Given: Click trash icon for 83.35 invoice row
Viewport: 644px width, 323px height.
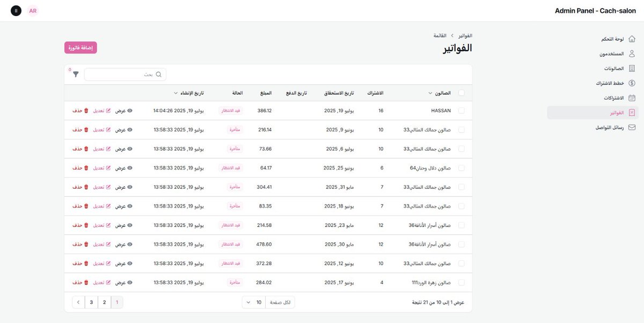Looking at the screenshot, I should click(86, 206).
